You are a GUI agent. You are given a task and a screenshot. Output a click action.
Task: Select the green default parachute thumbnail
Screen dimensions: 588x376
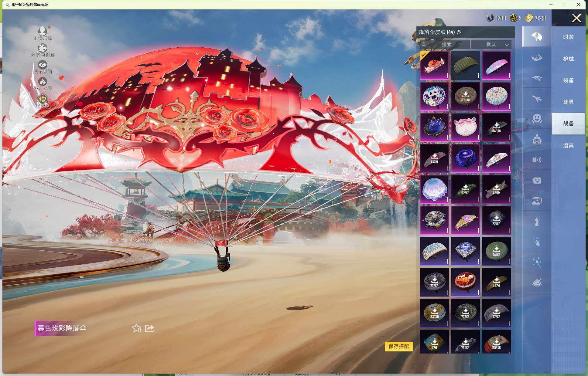point(465,65)
